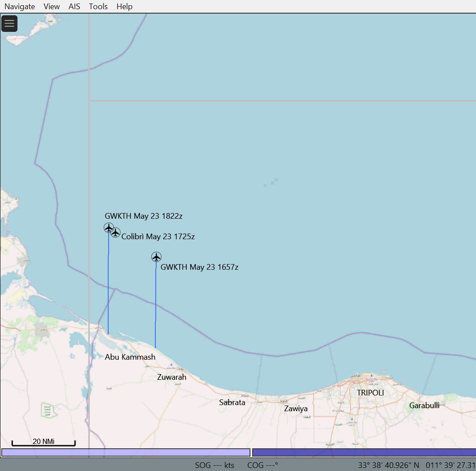Image resolution: width=476 pixels, height=471 pixels.
Task: Open the View menu
Action: click(x=51, y=7)
